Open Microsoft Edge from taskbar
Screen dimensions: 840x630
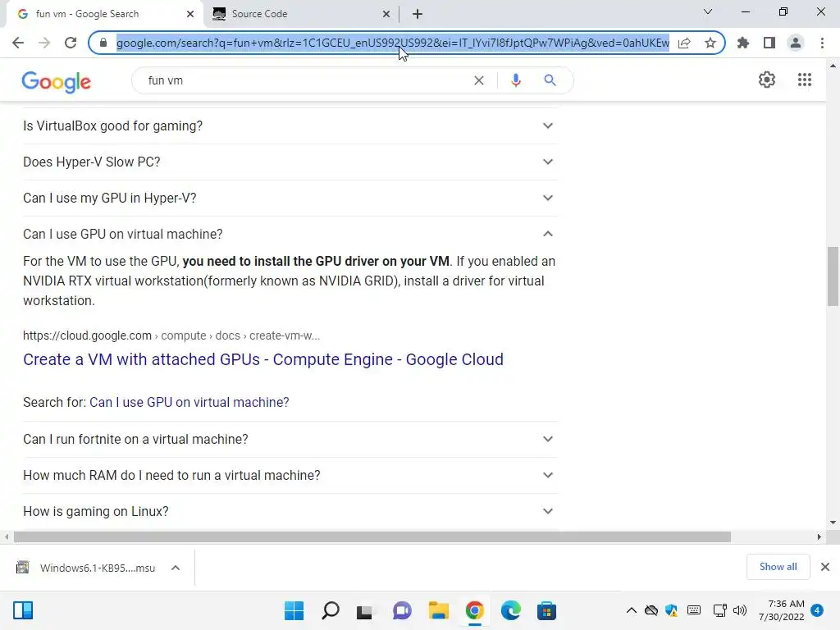coord(511,610)
